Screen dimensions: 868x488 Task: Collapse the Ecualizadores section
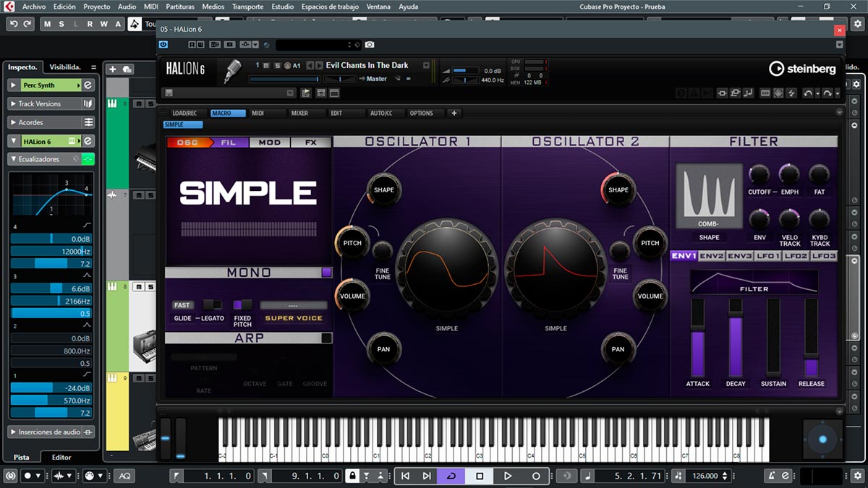coord(14,159)
